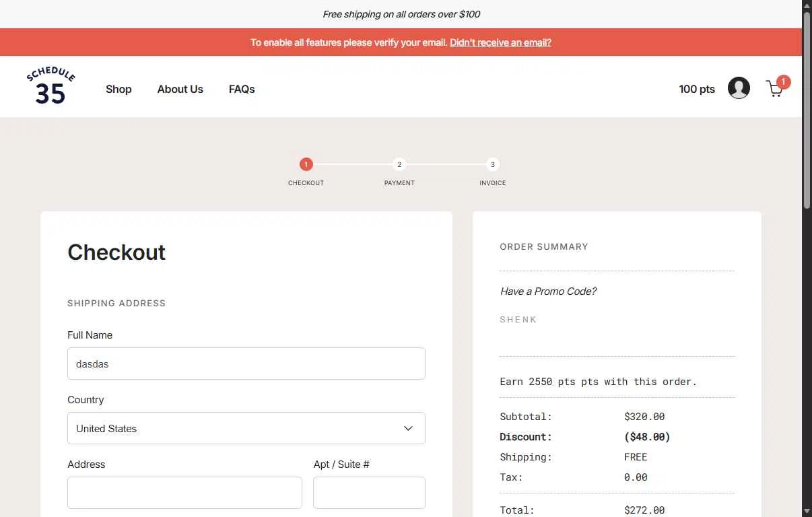Click the SHIPPING ADDRESS section label
812x517 pixels.
pyautogui.click(x=116, y=304)
